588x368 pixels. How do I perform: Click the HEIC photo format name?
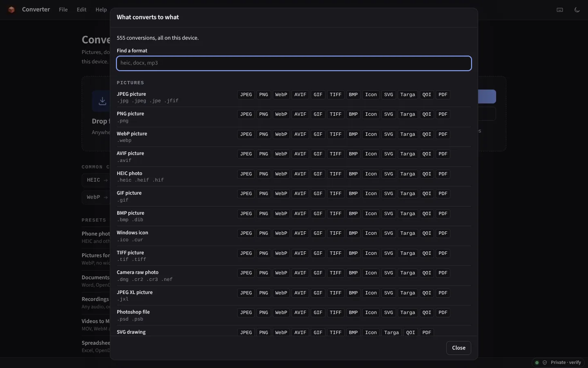129,173
